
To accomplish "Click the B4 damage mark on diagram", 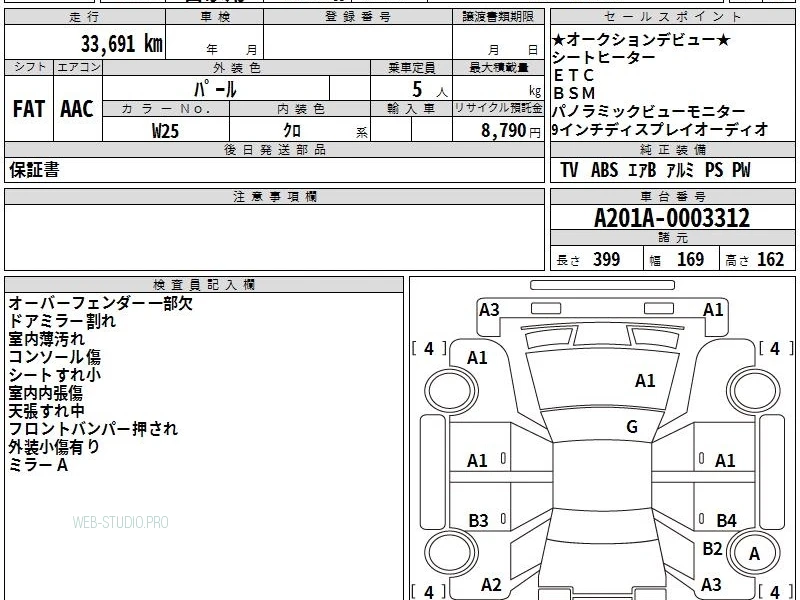I will pos(727,520).
